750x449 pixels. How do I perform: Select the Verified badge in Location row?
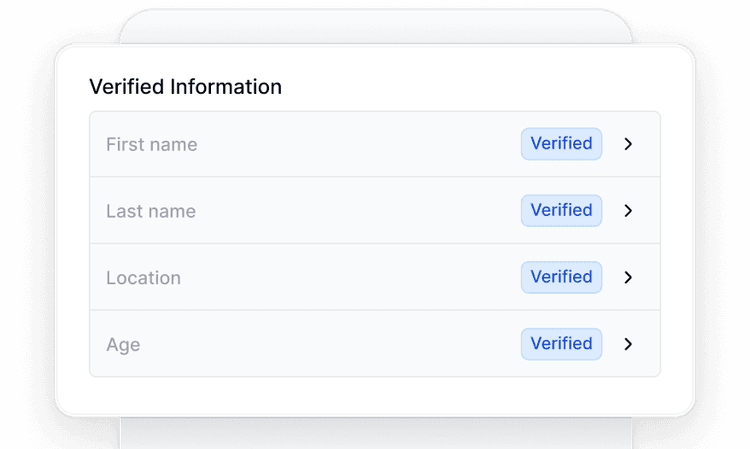tap(561, 277)
